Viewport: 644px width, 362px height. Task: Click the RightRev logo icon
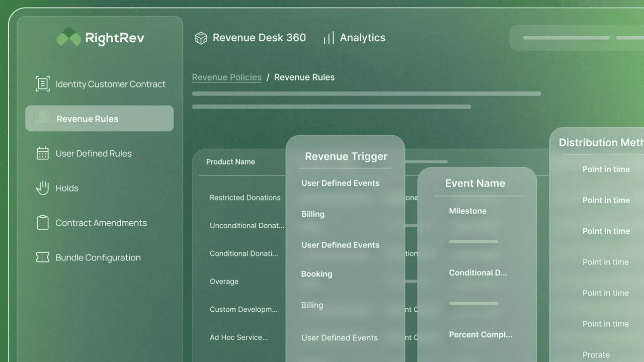[x=69, y=37]
